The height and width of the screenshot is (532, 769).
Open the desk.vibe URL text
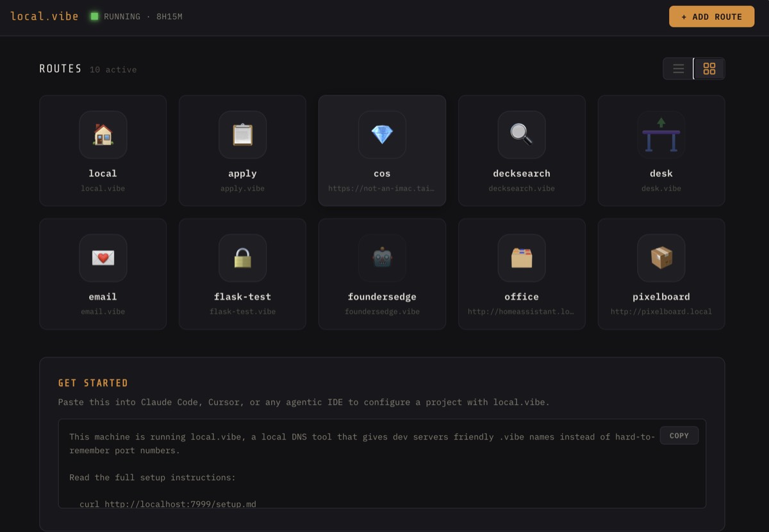[x=661, y=188]
